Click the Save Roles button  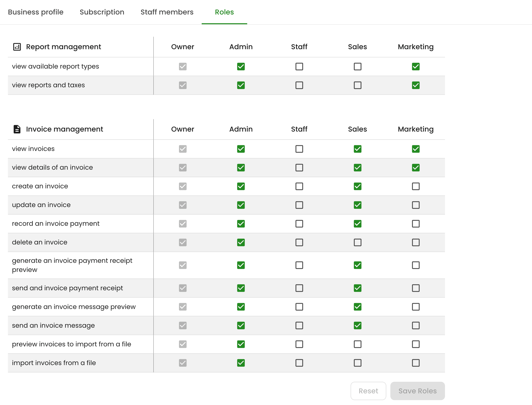[x=417, y=391]
